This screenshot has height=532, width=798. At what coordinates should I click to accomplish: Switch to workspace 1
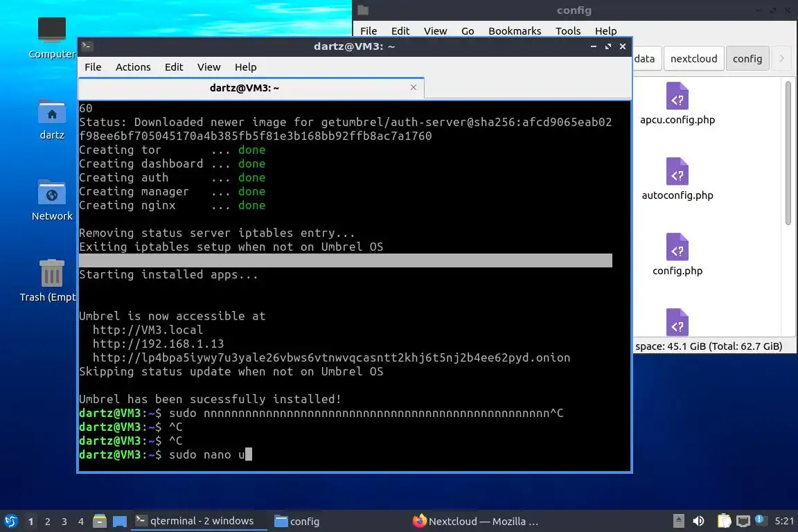coord(30,522)
